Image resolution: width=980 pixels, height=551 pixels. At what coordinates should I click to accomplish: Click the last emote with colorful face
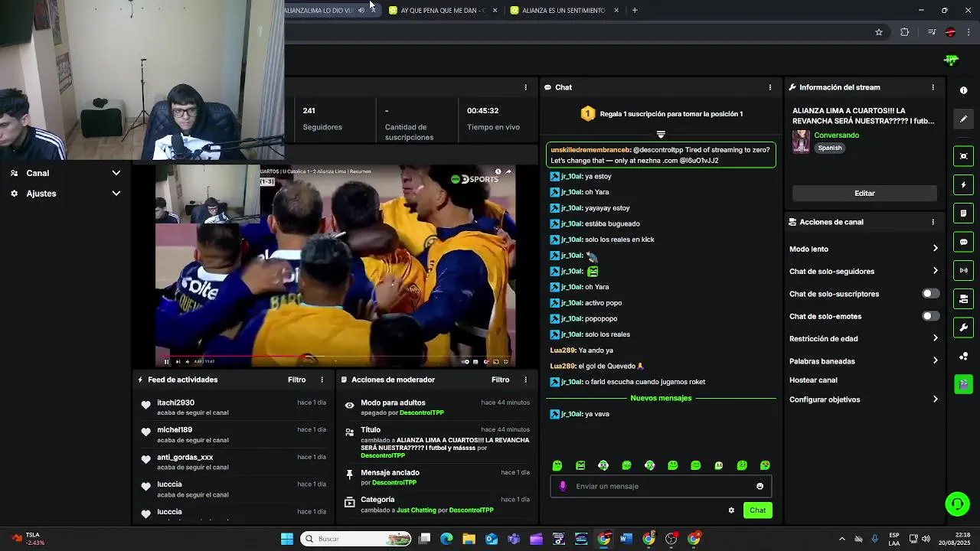765,465
